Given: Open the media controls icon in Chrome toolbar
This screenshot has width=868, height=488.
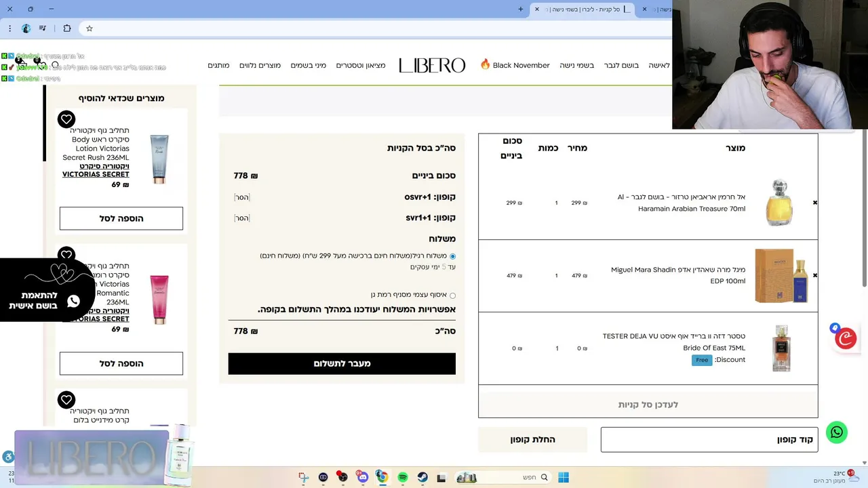Looking at the screenshot, I should (43, 28).
